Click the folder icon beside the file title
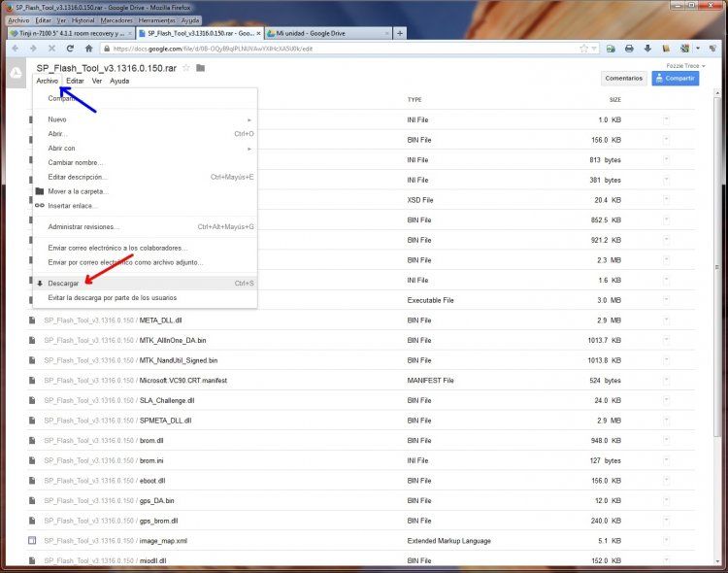This screenshot has height=573, width=728. (x=201, y=68)
